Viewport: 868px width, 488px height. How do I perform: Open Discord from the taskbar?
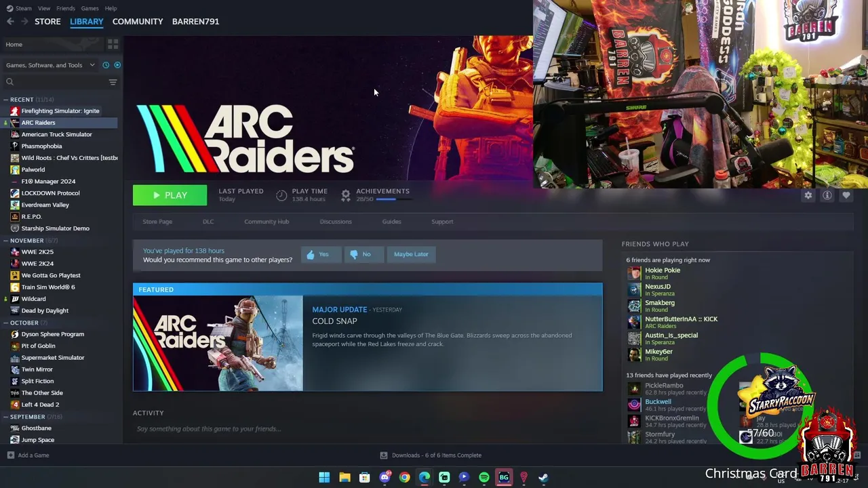point(384,477)
